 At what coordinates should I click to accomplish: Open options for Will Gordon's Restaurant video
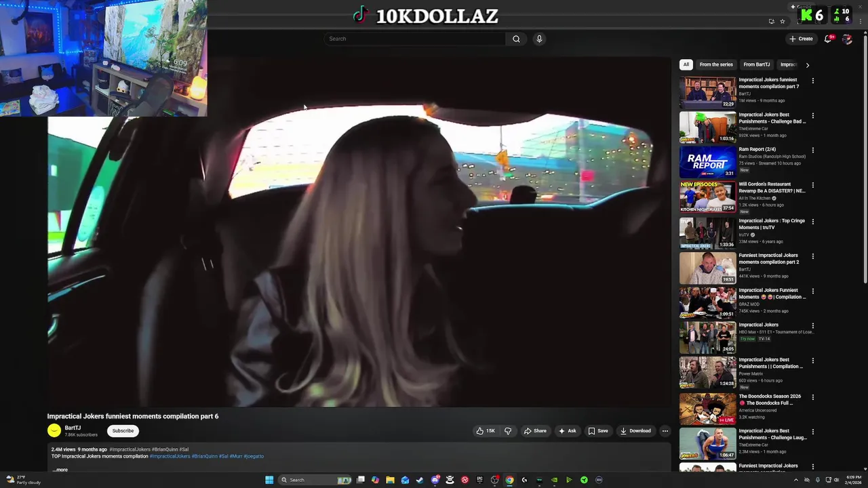[812, 185]
